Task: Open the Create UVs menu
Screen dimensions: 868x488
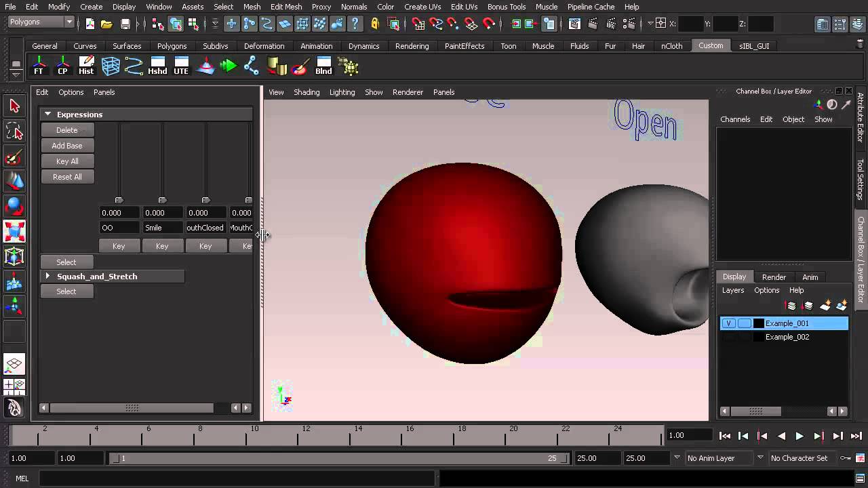Action: tap(422, 7)
